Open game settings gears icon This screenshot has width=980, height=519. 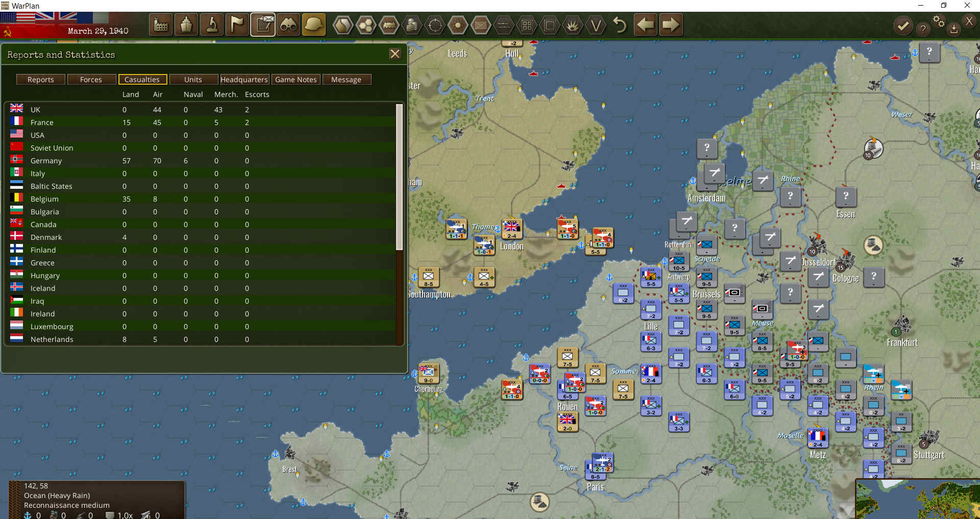click(x=939, y=21)
